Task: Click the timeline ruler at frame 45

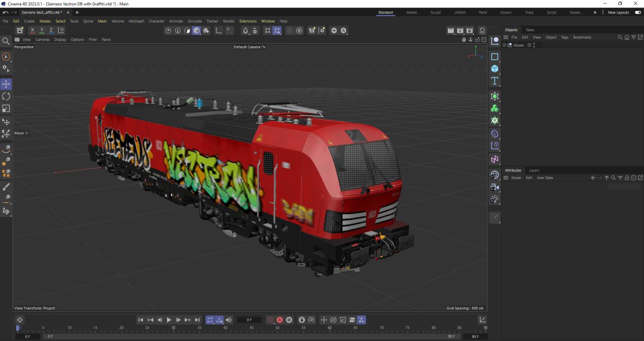Action: [x=252, y=328]
